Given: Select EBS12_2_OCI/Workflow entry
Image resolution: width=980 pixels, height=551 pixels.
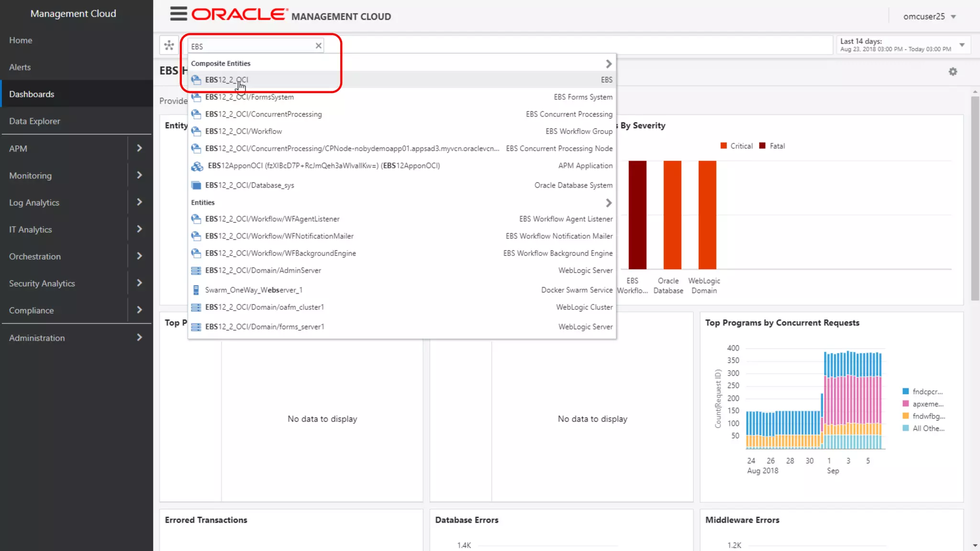Looking at the screenshot, I should pos(402,132).
